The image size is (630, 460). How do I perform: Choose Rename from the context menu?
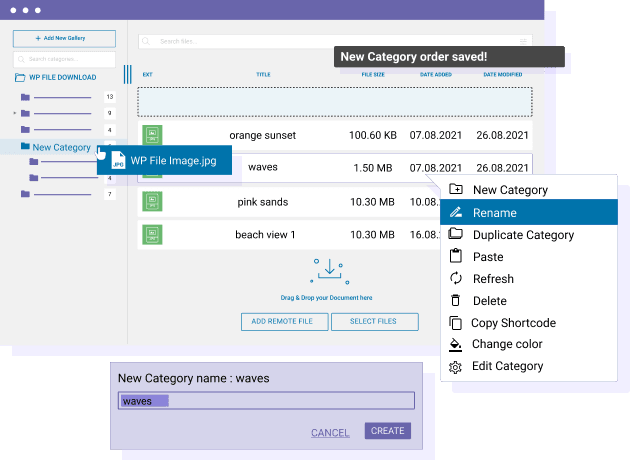click(494, 213)
